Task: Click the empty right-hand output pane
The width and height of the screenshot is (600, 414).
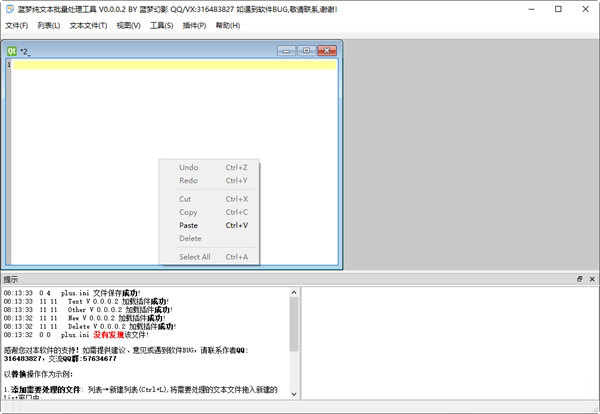Action: [450, 343]
